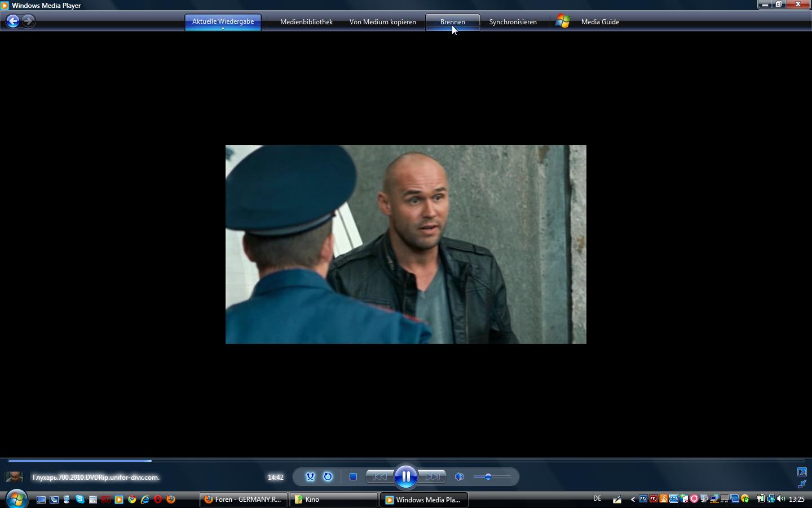Click the video picture area
This screenshot has height=508, width=812.
coord(406,244)
